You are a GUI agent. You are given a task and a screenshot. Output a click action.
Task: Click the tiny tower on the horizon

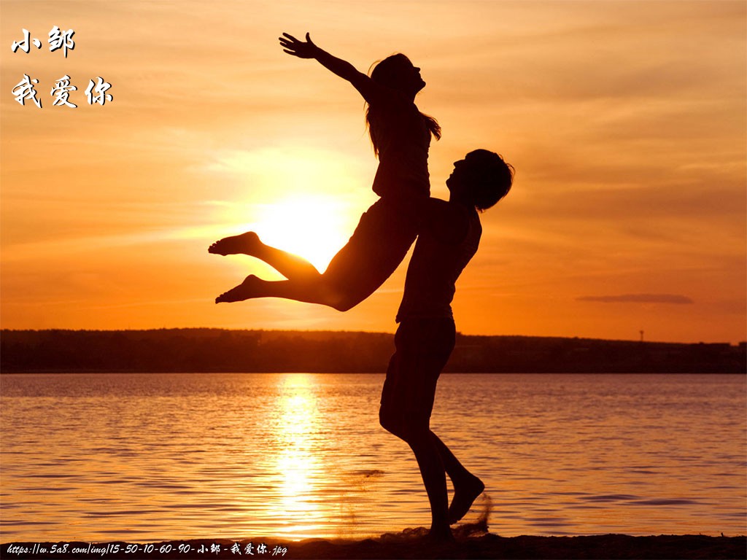pyautogui.click(x=642, y=335)
